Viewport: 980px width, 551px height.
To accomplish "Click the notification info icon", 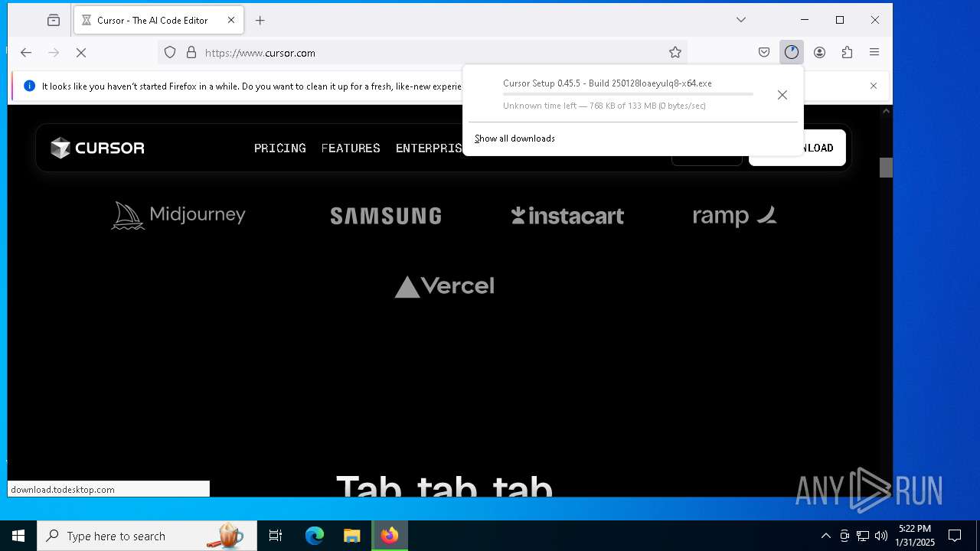I will [30, 86].
